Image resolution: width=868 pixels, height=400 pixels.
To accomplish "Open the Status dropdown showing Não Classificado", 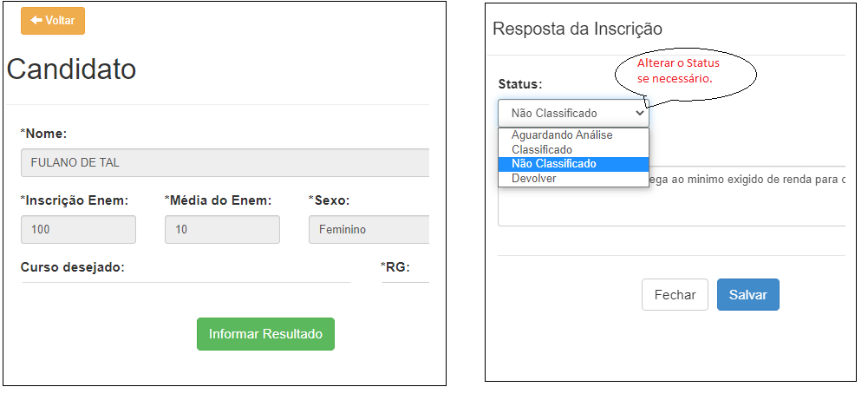I will coord(573,113).
